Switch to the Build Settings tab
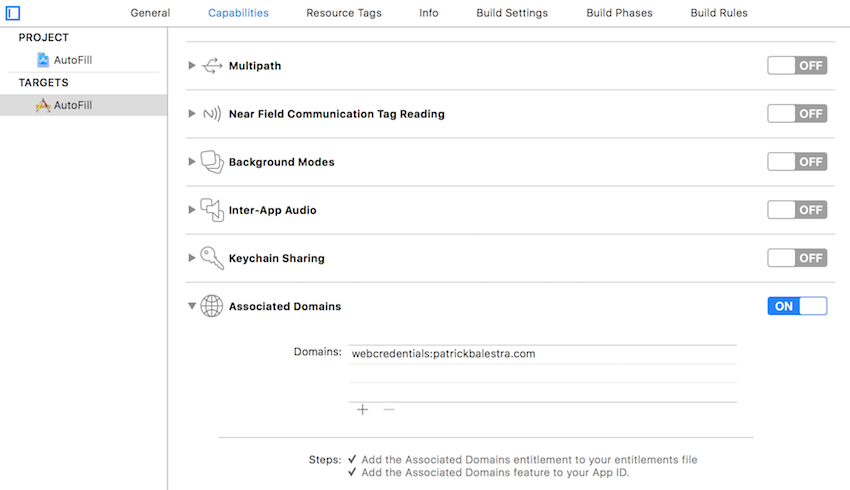 tap(511, 13)
